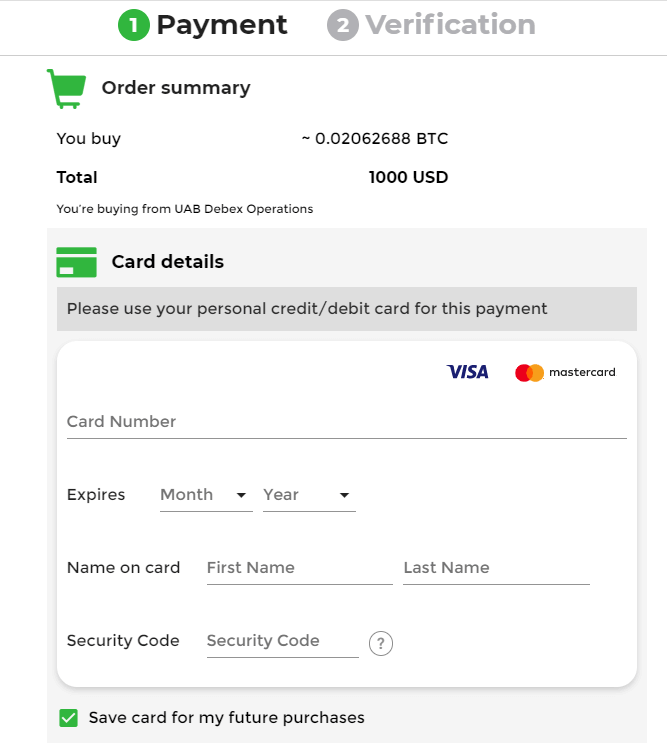The image size is (667, 743).
Task: Click the First Name input field
Action: coord(299,568)
